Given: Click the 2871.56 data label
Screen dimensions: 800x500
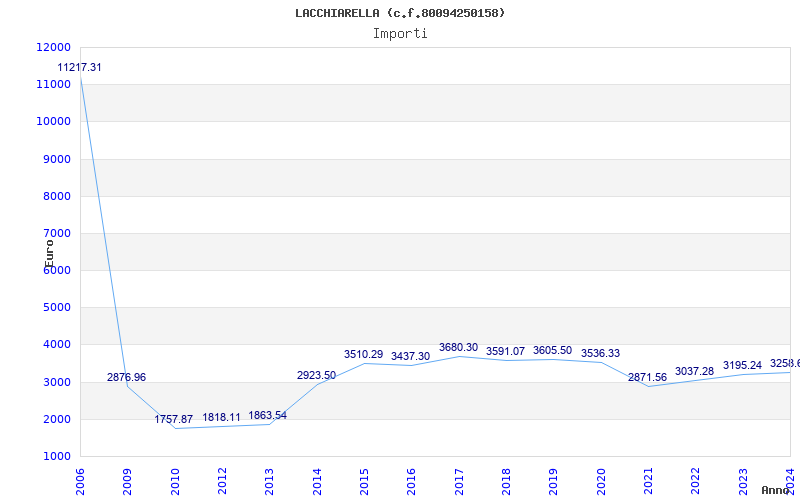Looking at the screenshot, I should tap(647, 378).
